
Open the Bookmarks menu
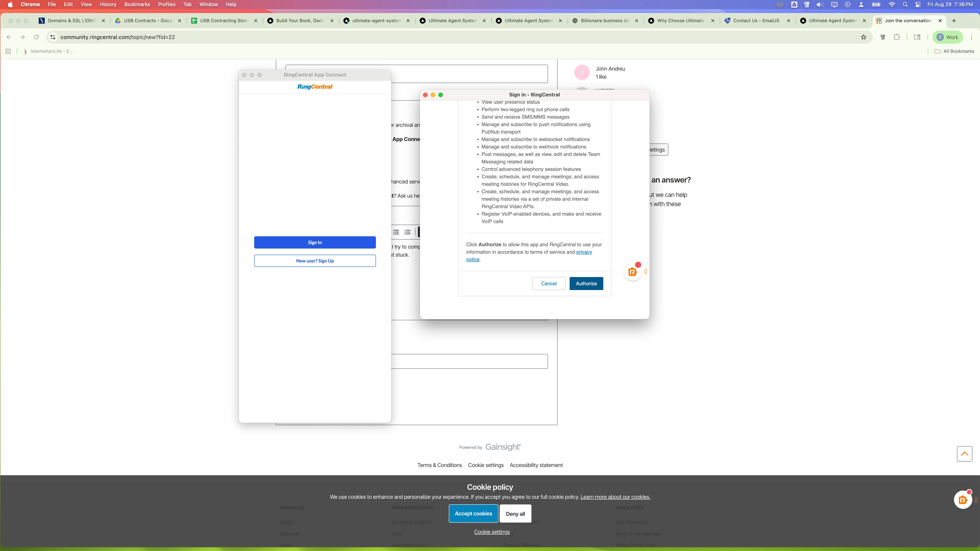tap(137, 5)
